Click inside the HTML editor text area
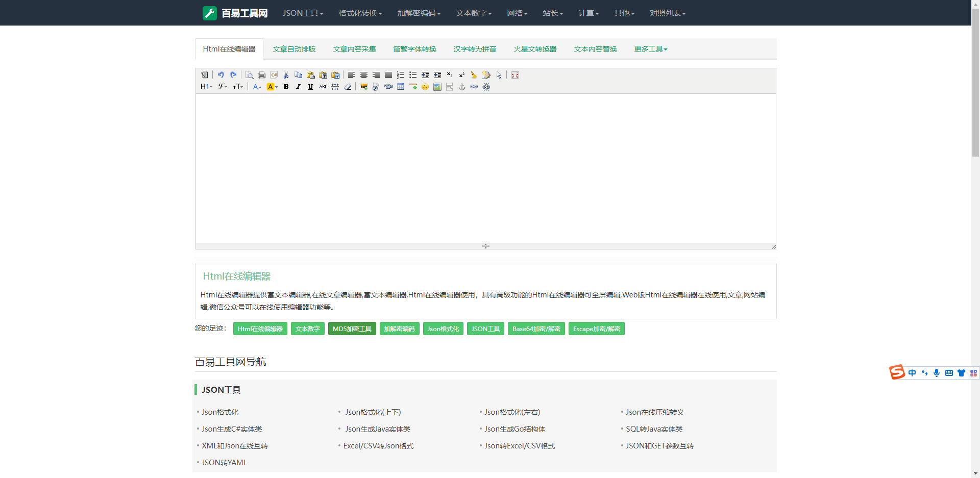This screenshot has width=980, height=478. (485, 168)
